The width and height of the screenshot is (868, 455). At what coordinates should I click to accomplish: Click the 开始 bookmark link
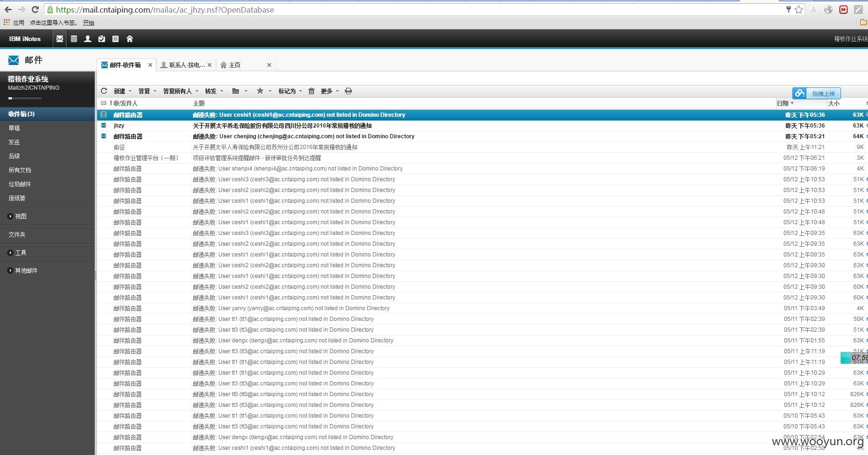[89, 22]
